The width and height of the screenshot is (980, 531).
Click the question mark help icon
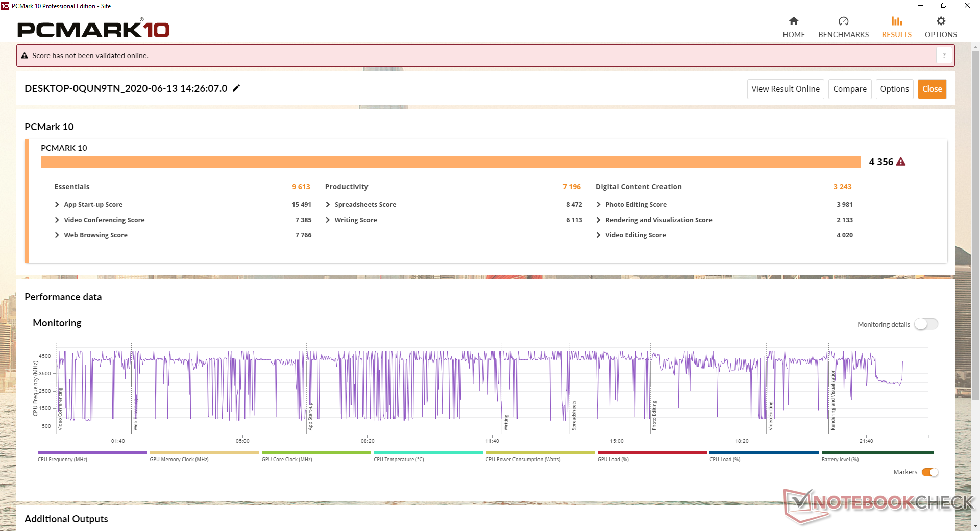(944, 56)
